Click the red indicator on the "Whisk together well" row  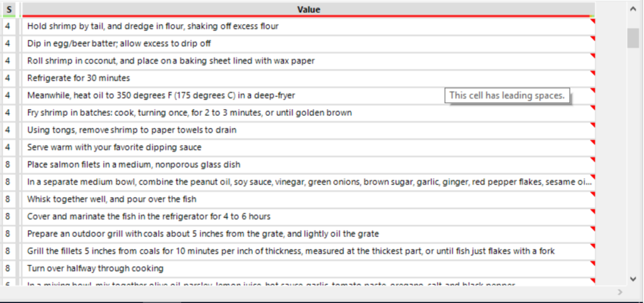tap(592, 194)
